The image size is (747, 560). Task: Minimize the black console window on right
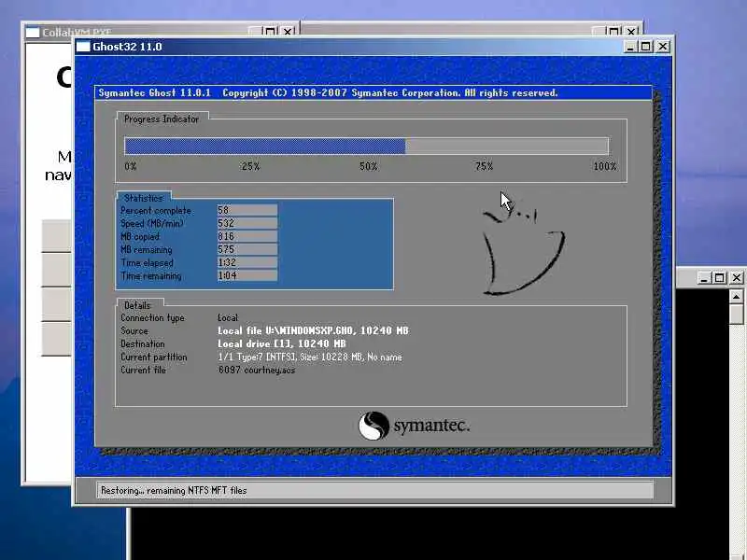[x=704, y=277]
